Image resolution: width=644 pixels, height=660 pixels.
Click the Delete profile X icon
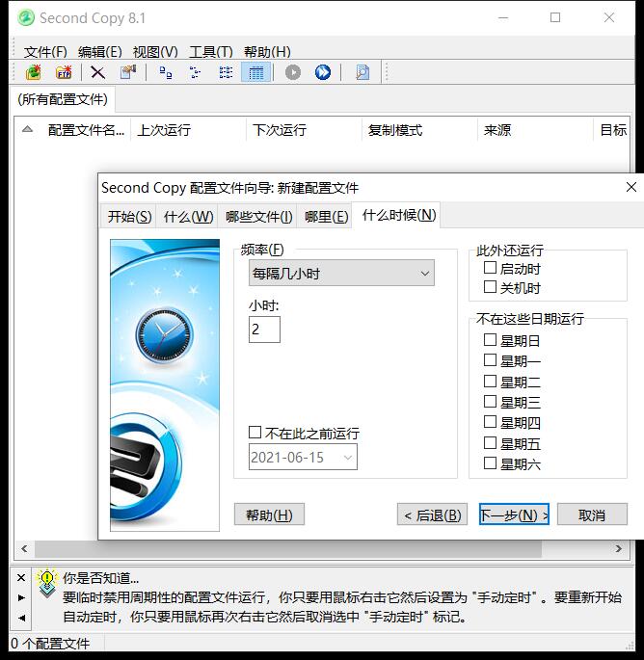97,72
